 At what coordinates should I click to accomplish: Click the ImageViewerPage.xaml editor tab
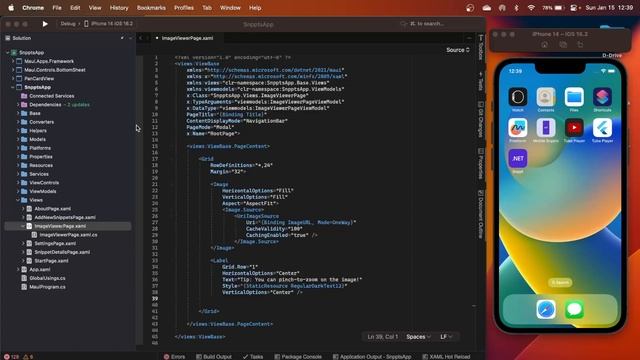click(x=187, y=38)
